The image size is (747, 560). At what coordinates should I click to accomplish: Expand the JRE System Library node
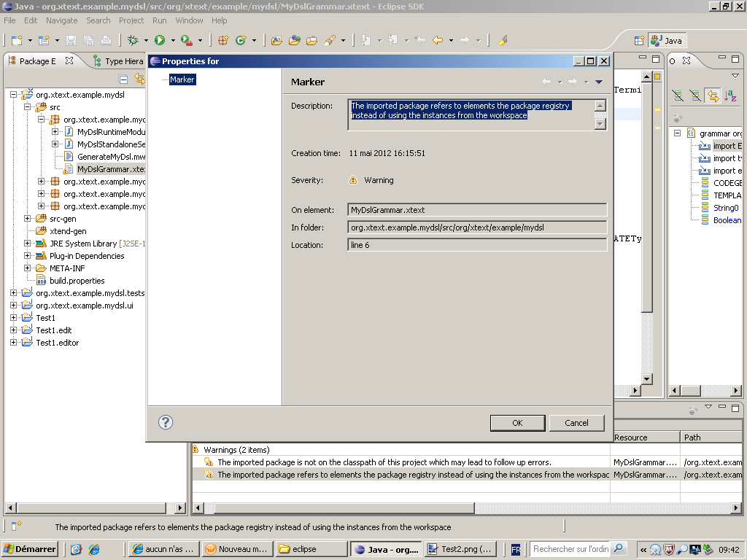(28, 244)
